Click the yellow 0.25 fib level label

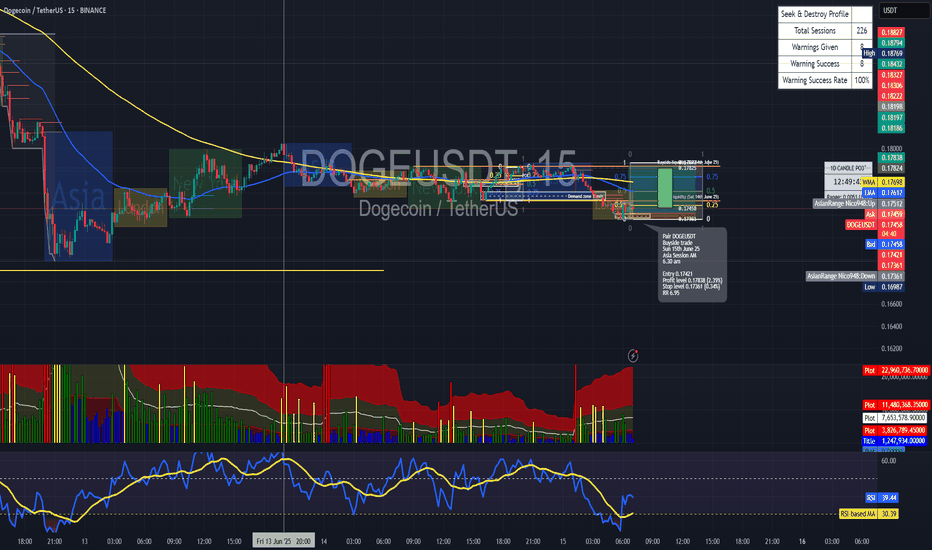pyautogui.click(x=711, y=205)
